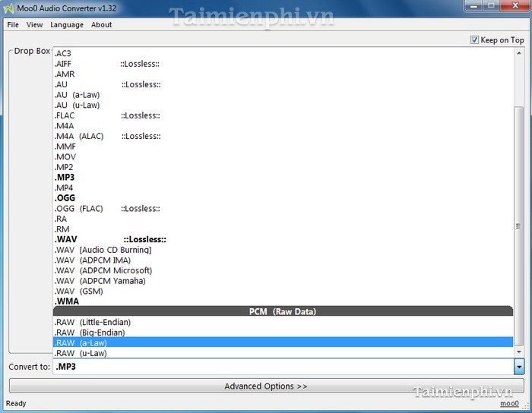Choose .WMA format entry
Image resolution: width=532 pixels, height=413 pixels.
click(66, 301)
